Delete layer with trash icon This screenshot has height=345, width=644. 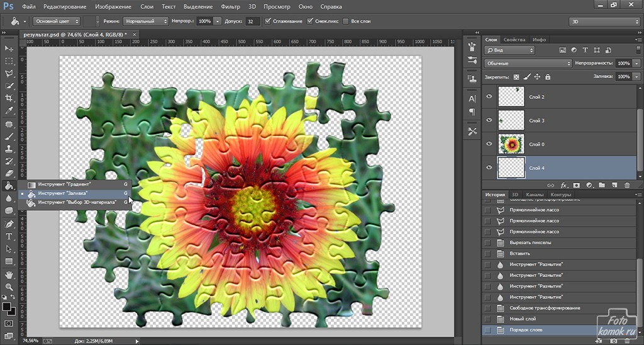click(627, 186)
